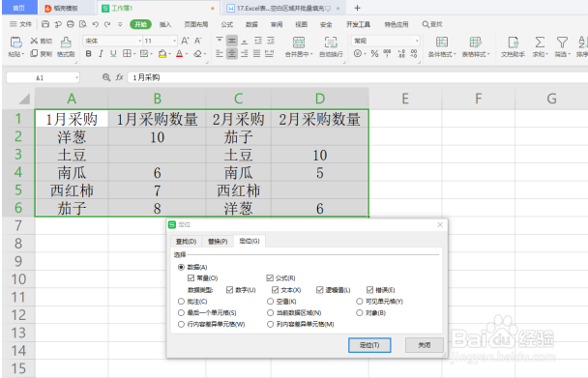Screen dimensions: 588x378
Task: Open Print Preview from quick toolbar
Action: coord(83,24)
